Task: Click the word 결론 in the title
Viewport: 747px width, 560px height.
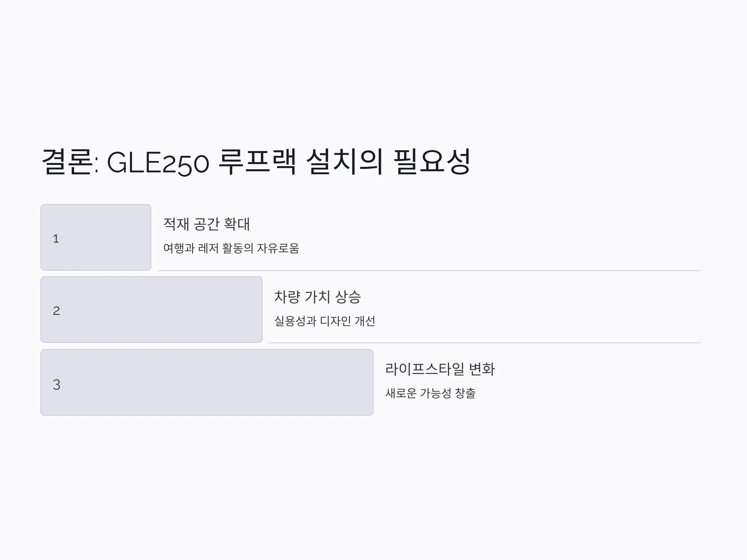Action: click(x=67, y=162)
